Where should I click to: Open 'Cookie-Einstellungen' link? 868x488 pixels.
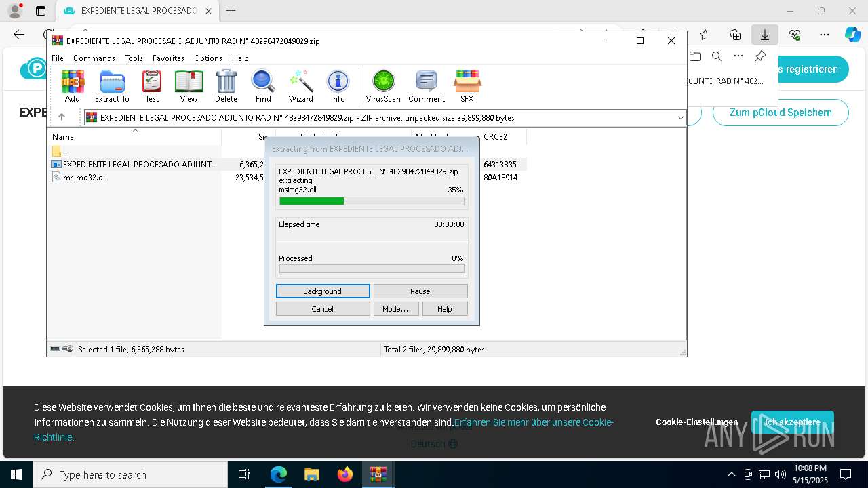(696, 422)
